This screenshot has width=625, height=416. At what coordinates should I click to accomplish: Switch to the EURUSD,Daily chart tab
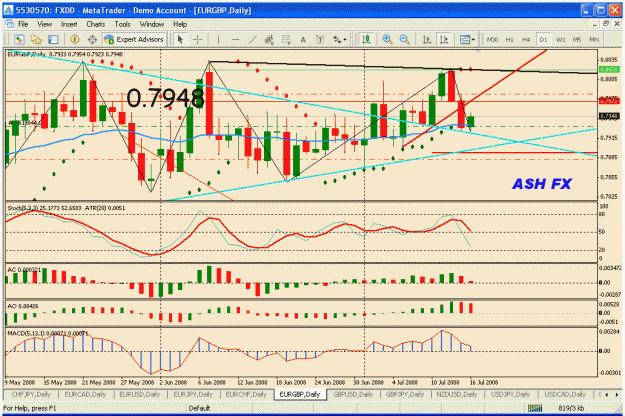click(140, 394)
